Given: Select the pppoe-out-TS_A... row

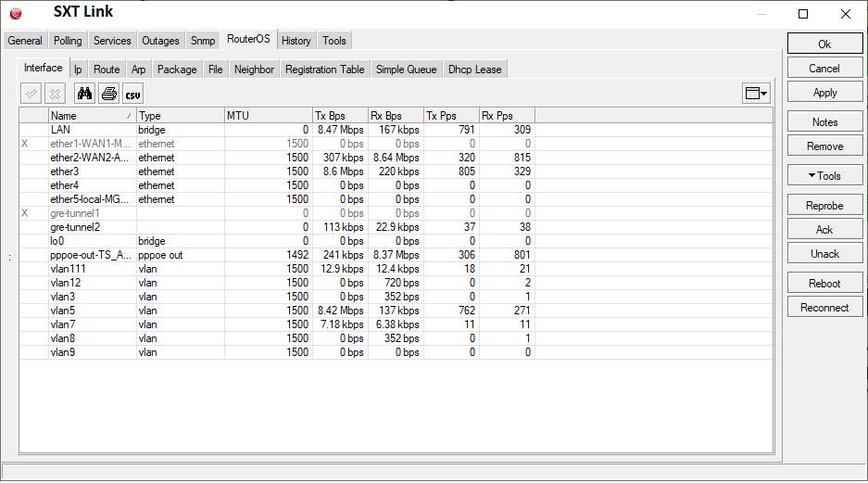Looking at the screenshot, I should pyautogui.click(x=277, y=255).
